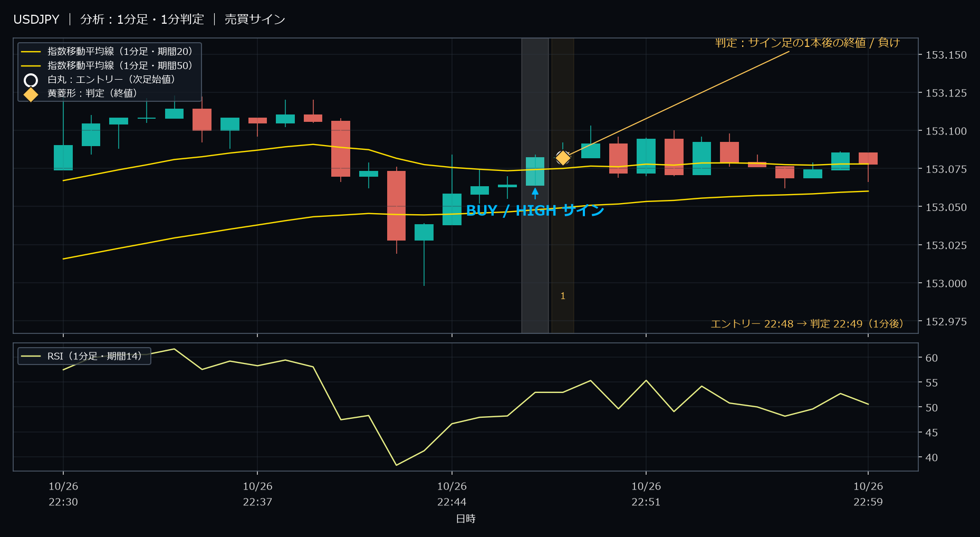Click the 153.000 price axis label
This screenshot has width=980, height=537.
point(946,283)
